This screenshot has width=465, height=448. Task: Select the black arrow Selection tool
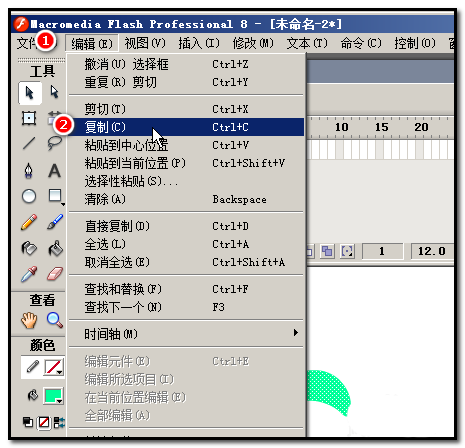point(30,92)
